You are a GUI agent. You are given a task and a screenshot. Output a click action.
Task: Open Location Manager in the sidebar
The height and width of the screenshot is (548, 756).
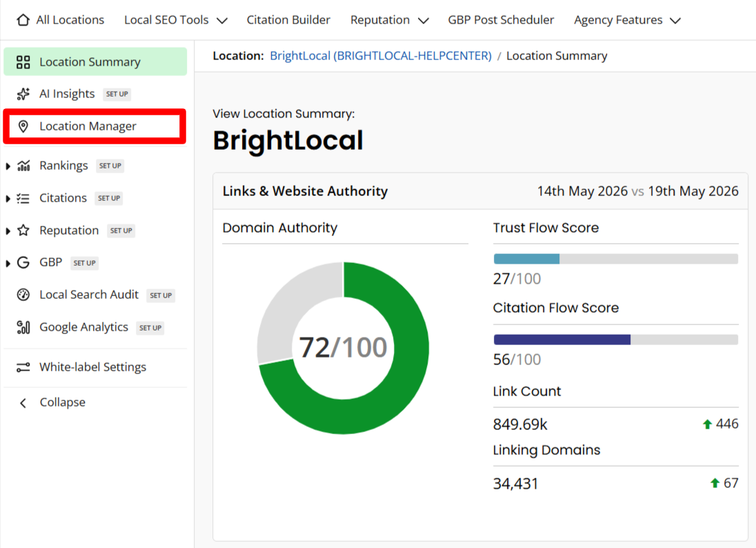[x=94, y=126]
